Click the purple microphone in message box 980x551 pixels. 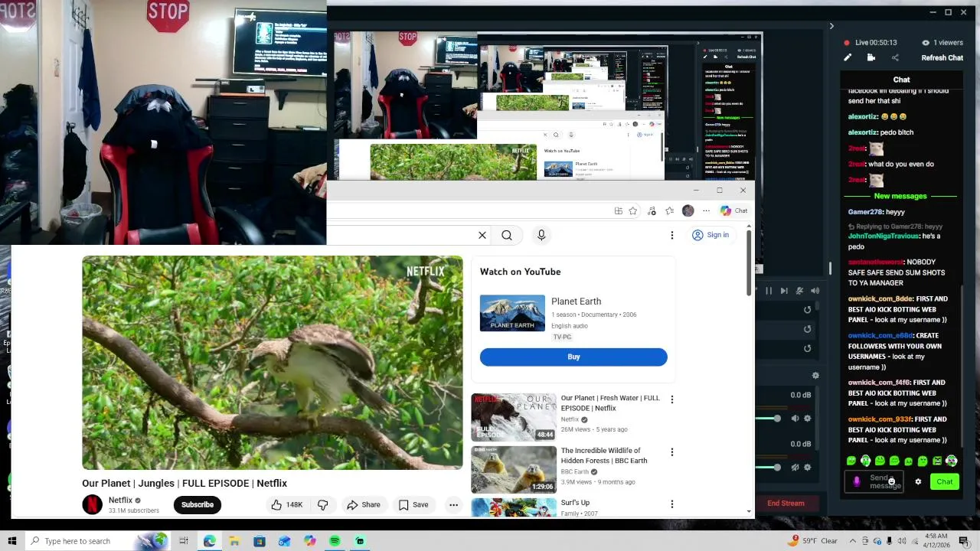tap(857, 481)
